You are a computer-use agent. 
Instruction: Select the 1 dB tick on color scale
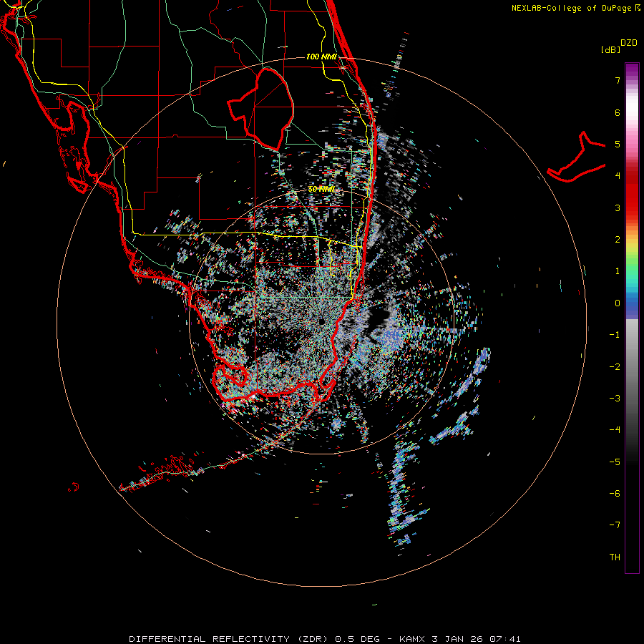click(618, 271)
